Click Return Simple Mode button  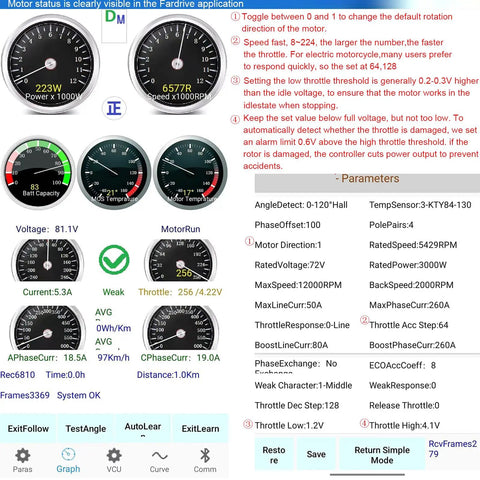[x=382, y=455]
